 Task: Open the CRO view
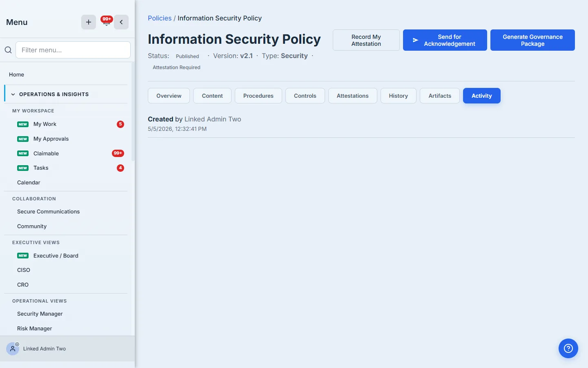23,285
